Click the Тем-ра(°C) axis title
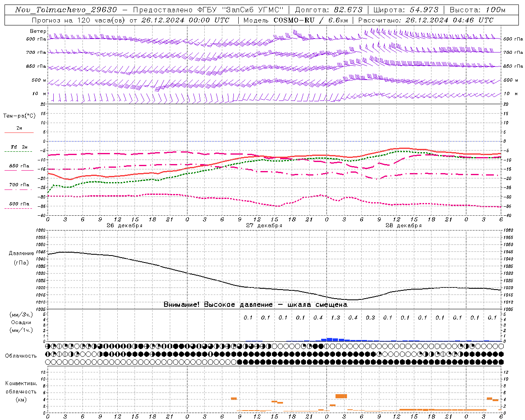Screen dimensions: 525x420 click(19, 116)
